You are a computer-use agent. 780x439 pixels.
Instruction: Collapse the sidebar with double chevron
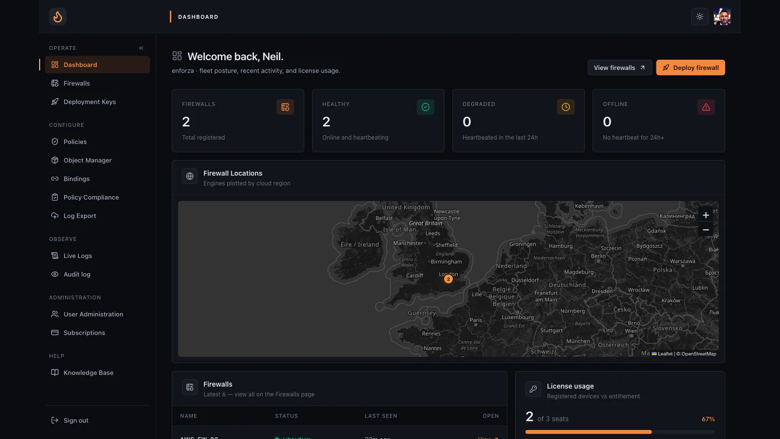[x=141, y=48]
